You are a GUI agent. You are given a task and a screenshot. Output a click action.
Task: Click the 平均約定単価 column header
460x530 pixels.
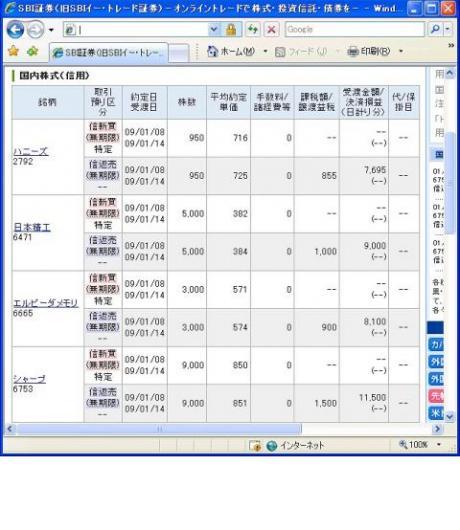point(228,102)
